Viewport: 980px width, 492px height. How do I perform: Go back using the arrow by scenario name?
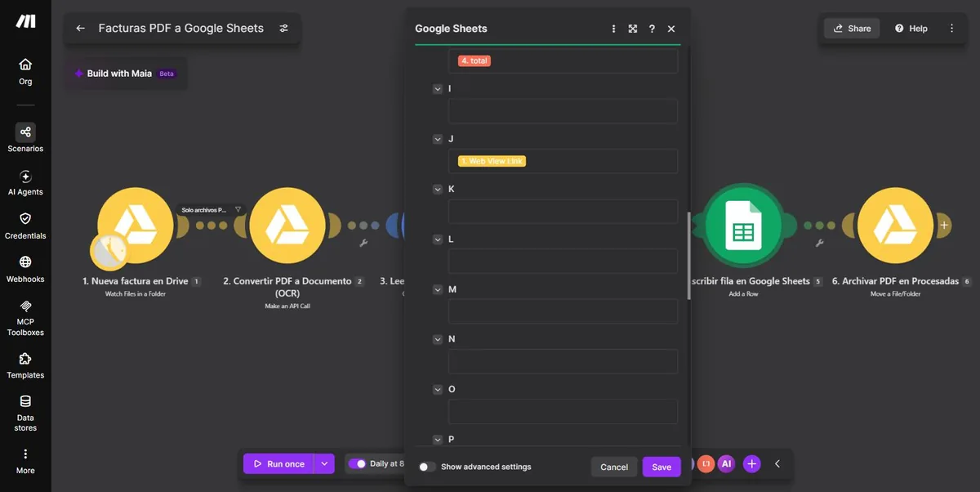[x=80, y=28]
